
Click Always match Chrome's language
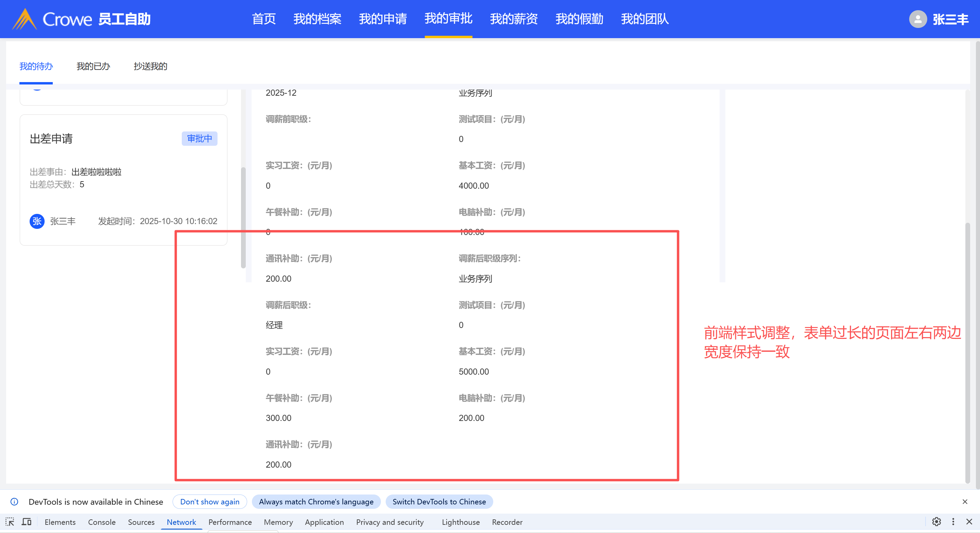click(x=316, y=502)
